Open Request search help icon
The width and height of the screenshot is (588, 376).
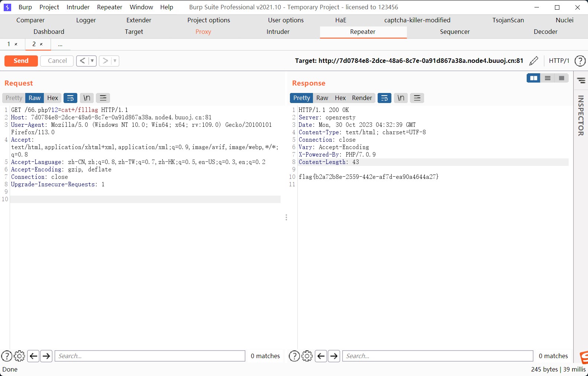coord(7,356)
